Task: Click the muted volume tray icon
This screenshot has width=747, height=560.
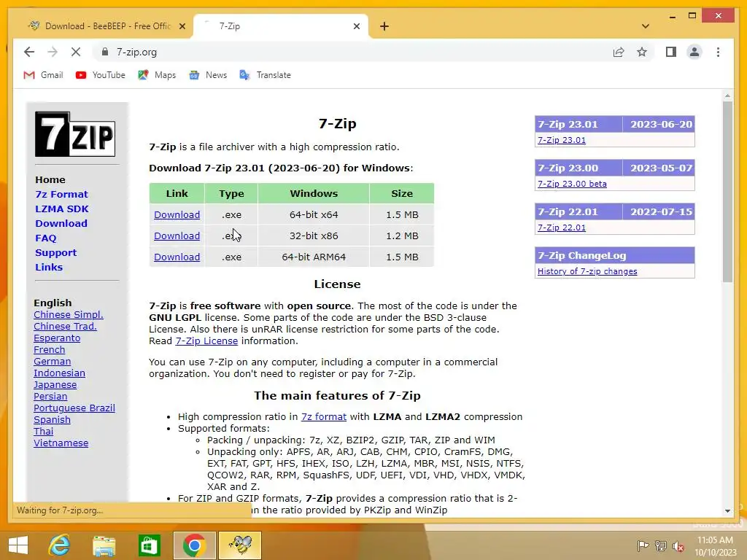Action: (678, 546)
